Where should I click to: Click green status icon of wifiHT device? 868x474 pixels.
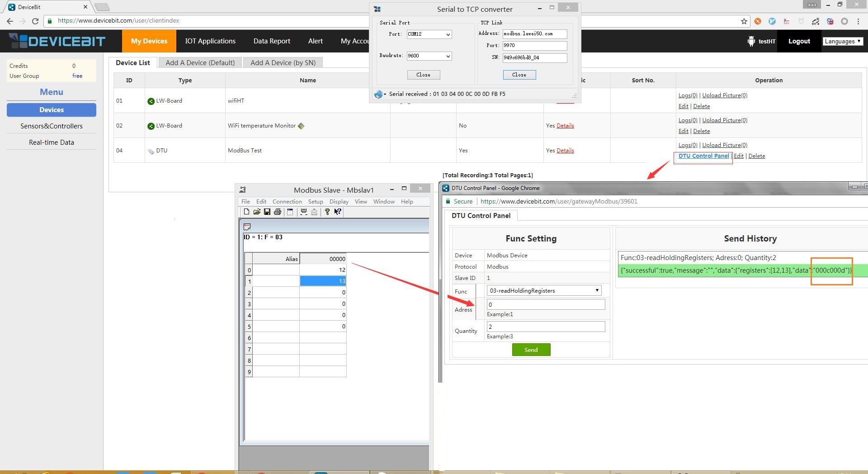[151, 101]
